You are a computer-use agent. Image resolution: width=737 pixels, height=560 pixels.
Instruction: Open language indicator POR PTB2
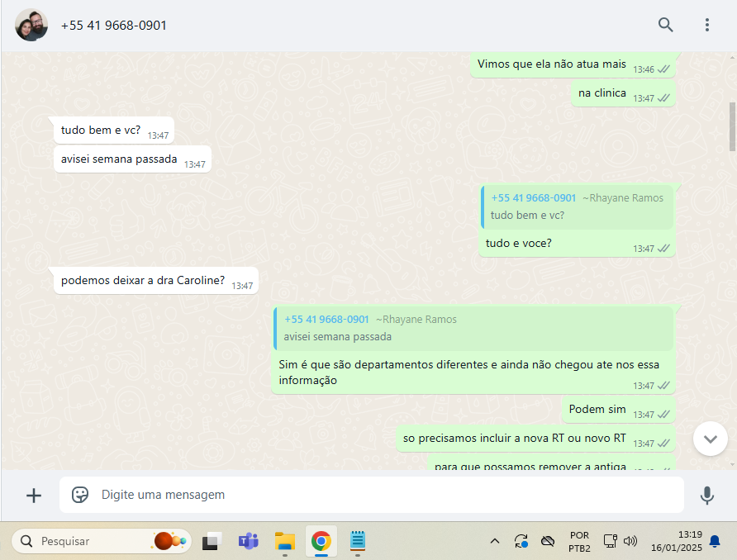pyautogui.click(x=579, y=542)
